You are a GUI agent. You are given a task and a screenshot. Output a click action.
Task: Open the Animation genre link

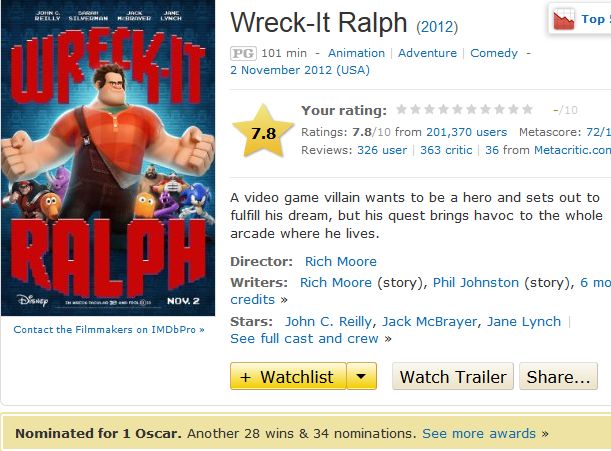(356, 53)
